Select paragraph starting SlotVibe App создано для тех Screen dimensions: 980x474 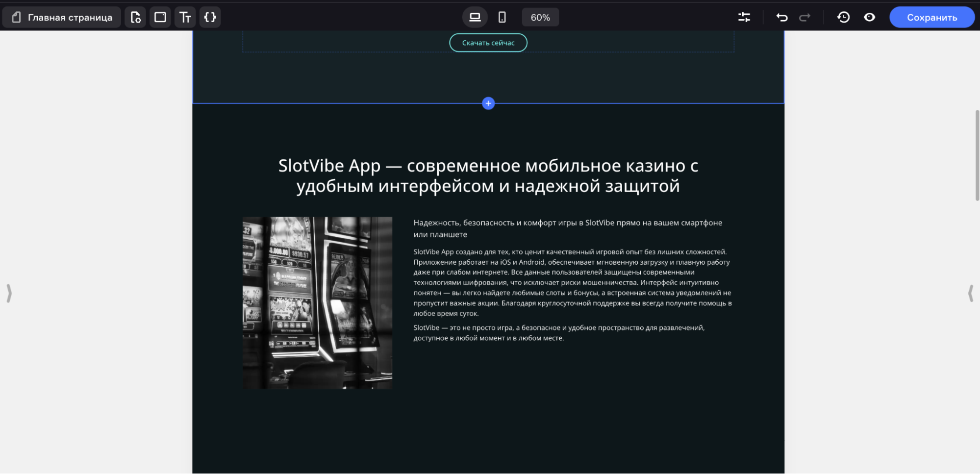click(x=573, y=282)
